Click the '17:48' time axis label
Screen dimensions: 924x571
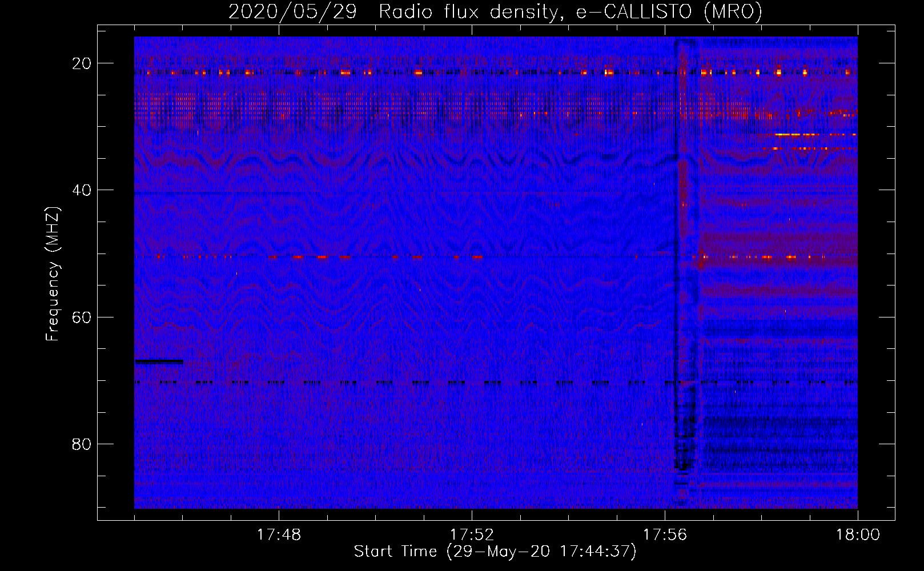pos(279,535)
